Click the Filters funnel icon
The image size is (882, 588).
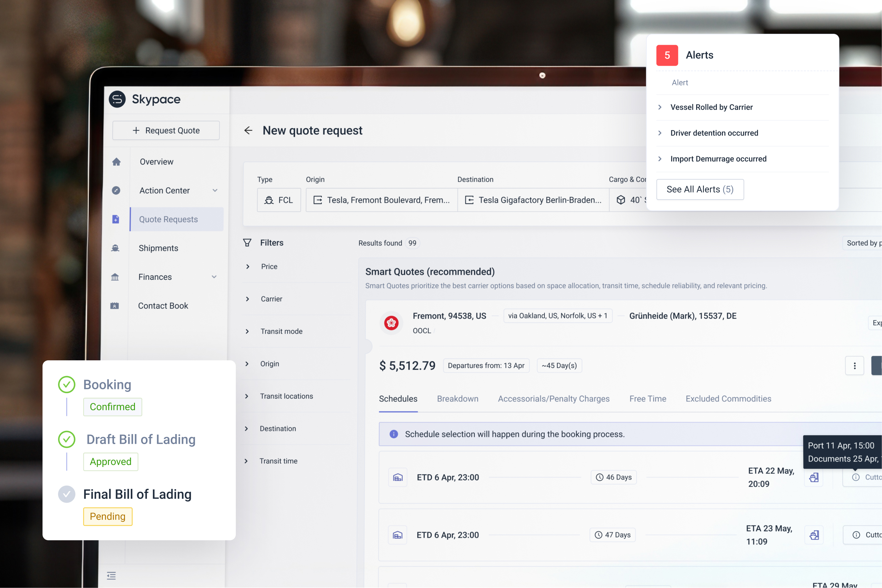pos(247,242)
